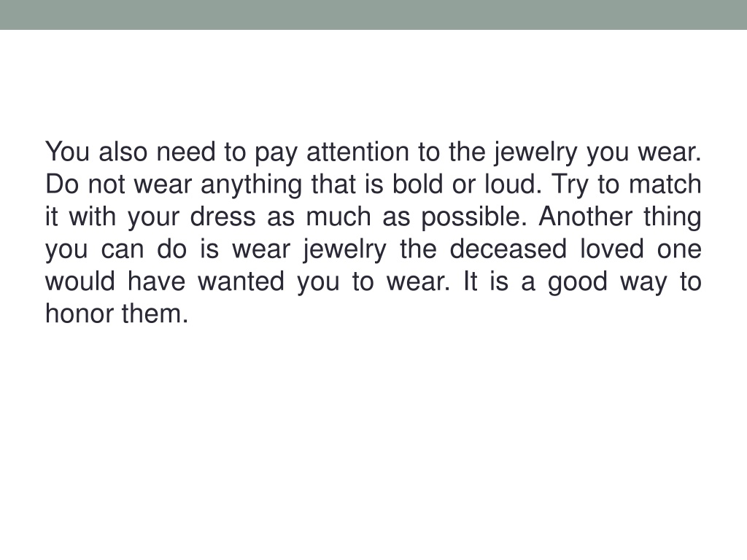Click the word "match" ending the second line
The height and width of the screenshot is (560, 747).
(x=665, y=184)
